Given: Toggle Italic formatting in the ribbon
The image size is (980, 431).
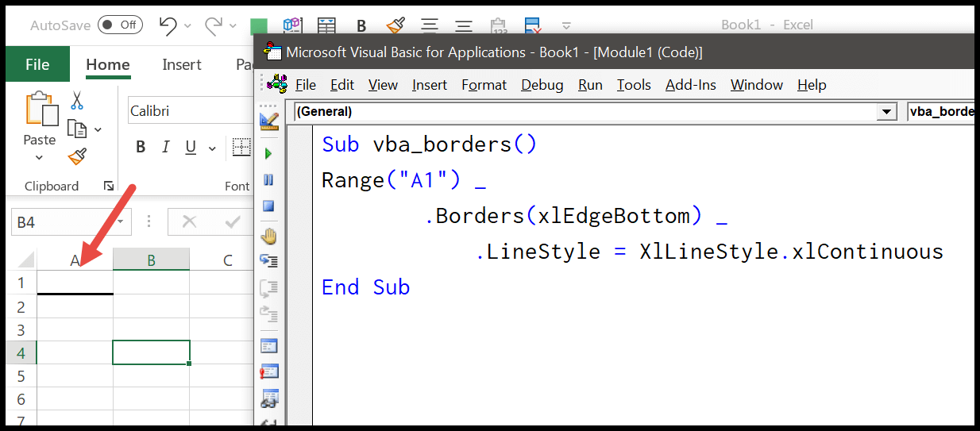Looking at the screenshot, I should tap(166, 147).
